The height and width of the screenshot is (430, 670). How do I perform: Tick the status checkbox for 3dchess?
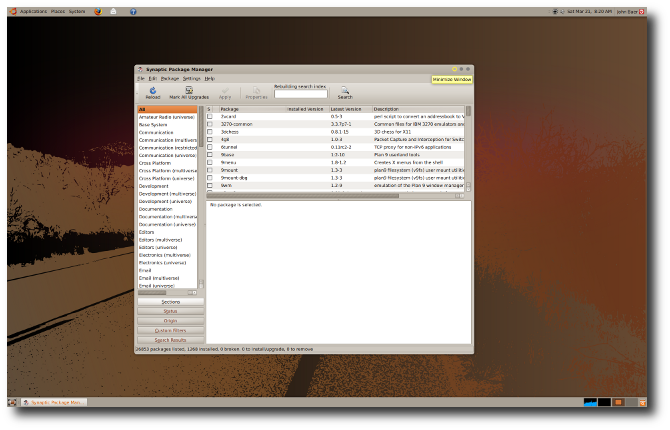pos(210,132)
